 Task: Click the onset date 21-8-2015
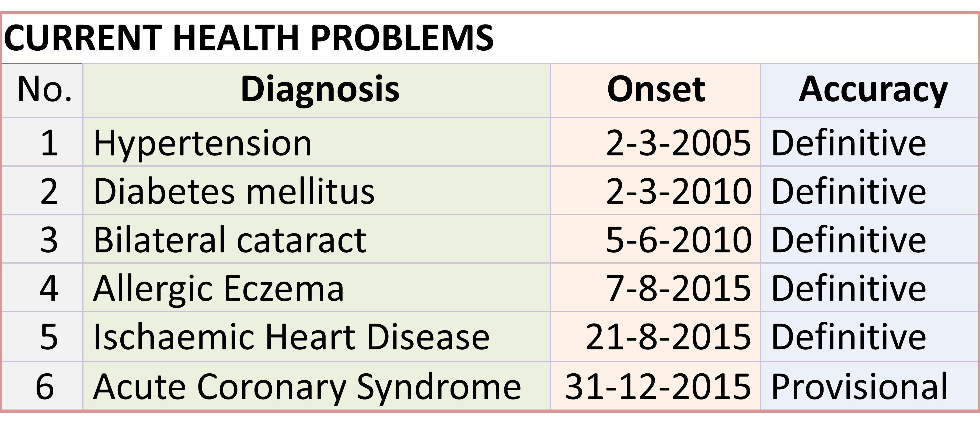(668, 337)
